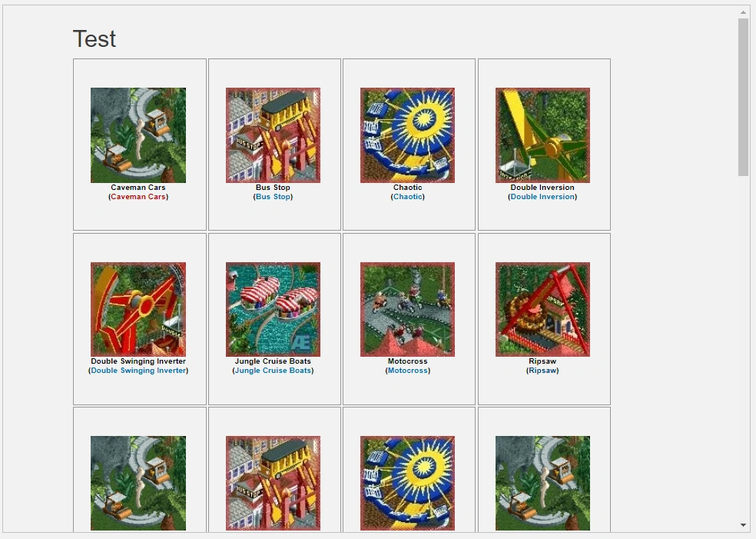Click the Caveman Cars image in the third row's last cell
Screen dimensions: 756x539
click(x=542, y=483)
